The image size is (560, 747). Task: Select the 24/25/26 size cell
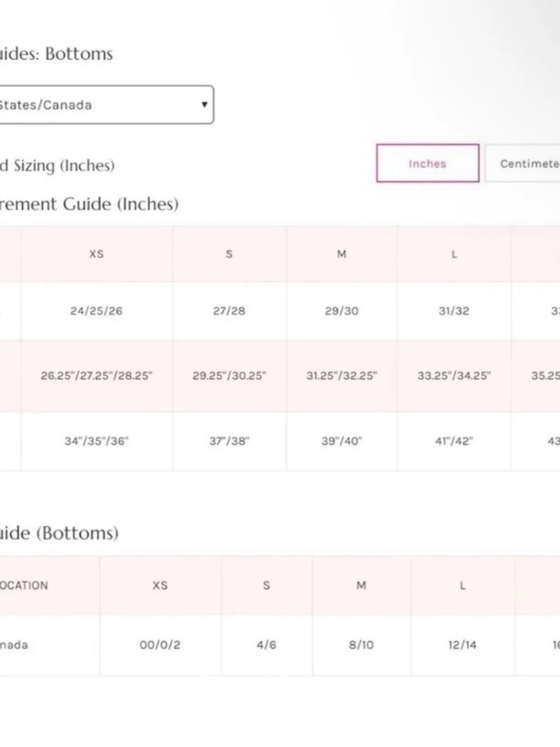point(96,311)
